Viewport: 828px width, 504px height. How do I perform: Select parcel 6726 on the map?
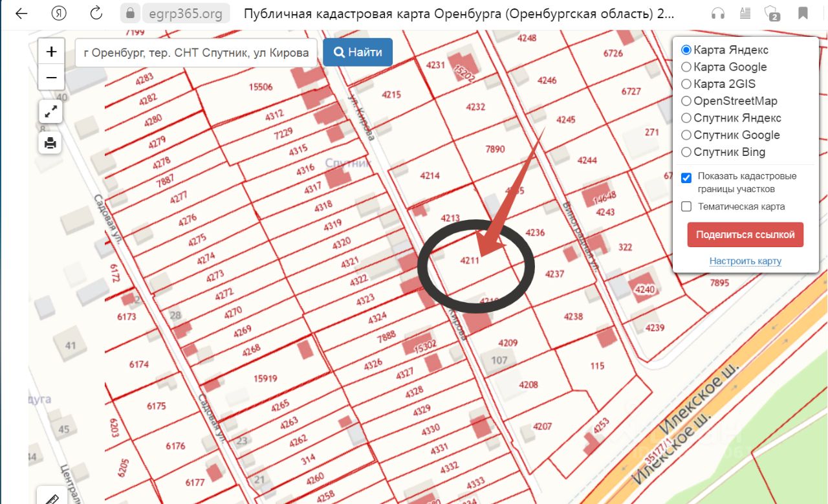pos(613,53)
